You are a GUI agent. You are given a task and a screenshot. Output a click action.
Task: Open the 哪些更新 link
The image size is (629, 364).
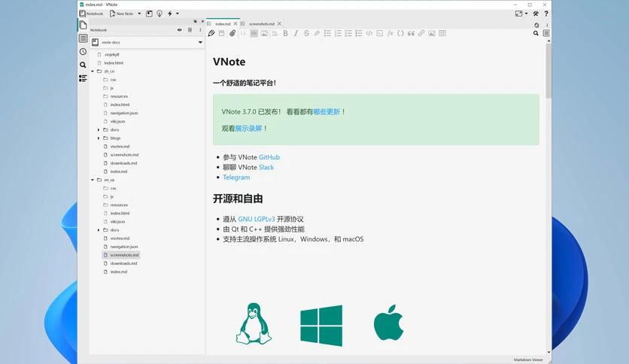pyautogui.click(x=326, y=112)
